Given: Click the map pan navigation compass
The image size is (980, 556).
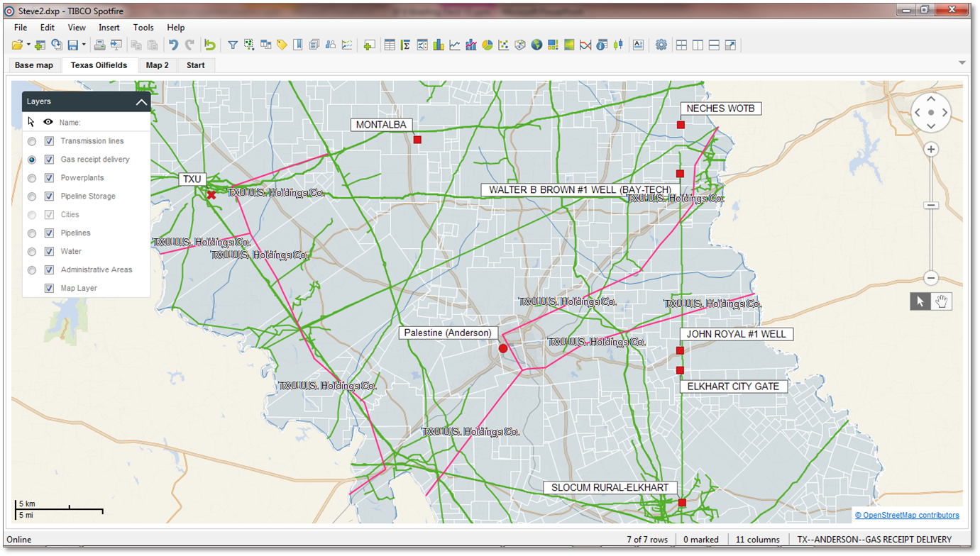Looking at the screenshot, I should 931,112.
